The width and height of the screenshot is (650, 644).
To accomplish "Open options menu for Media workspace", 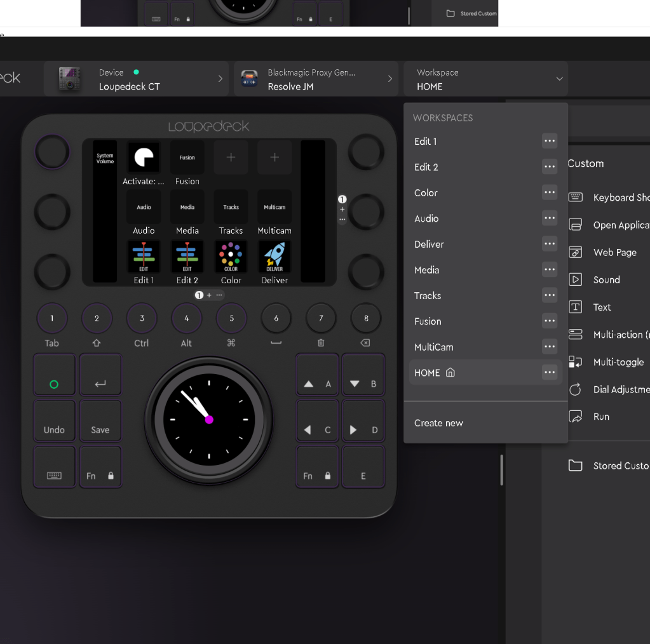I will [550, 269].
